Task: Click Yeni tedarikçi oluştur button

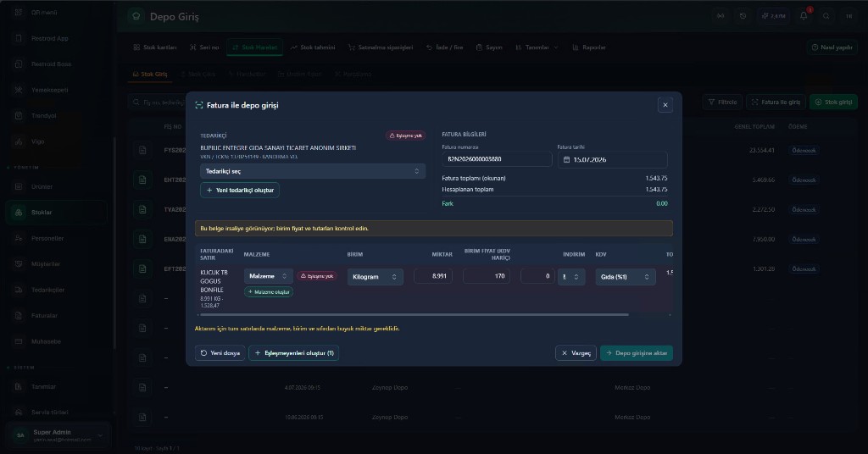Action: pos(240,191)
